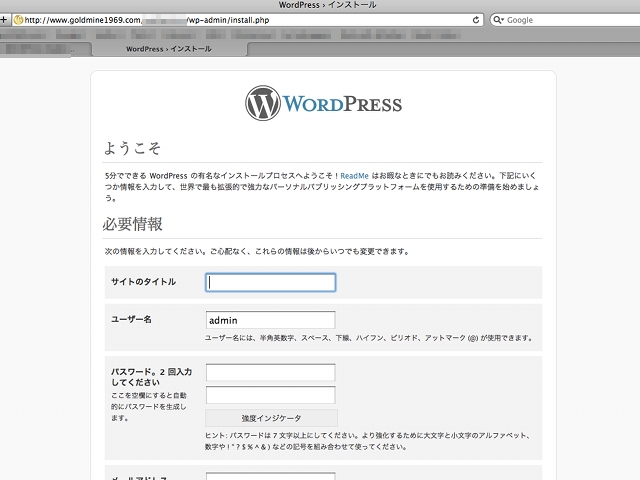Click the second password confirmation field
640x480 pixels.
[x=271, y=395]
